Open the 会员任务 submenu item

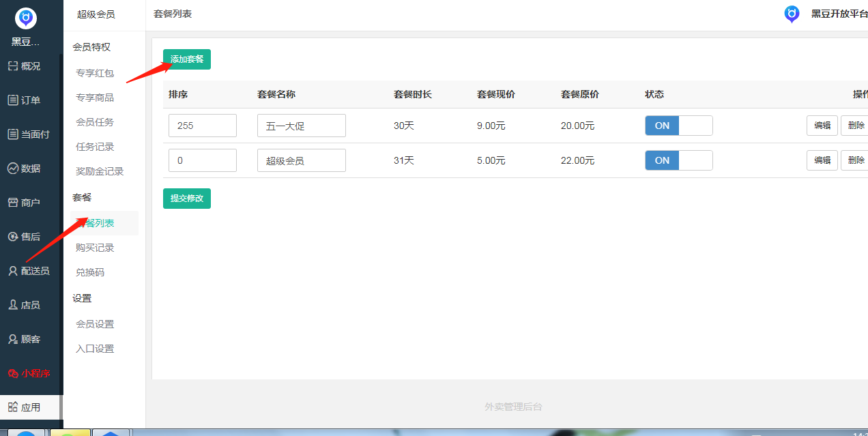(x=95, y=122)
